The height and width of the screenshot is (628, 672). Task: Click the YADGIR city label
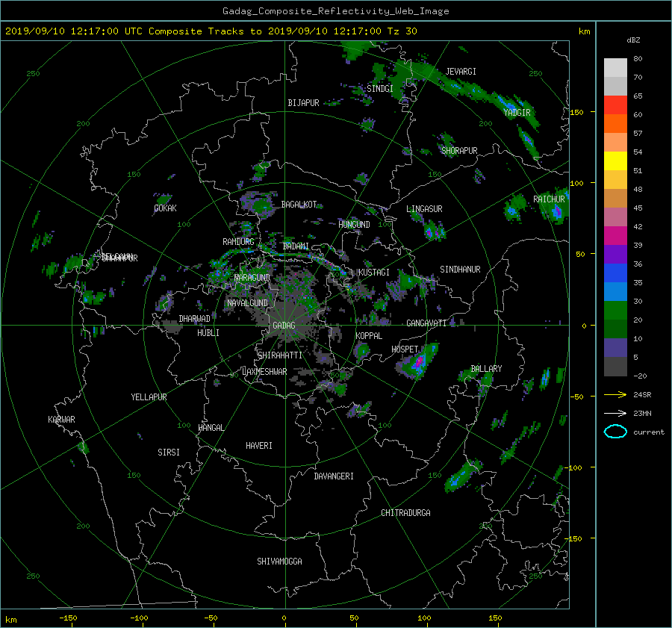[517, 113]
